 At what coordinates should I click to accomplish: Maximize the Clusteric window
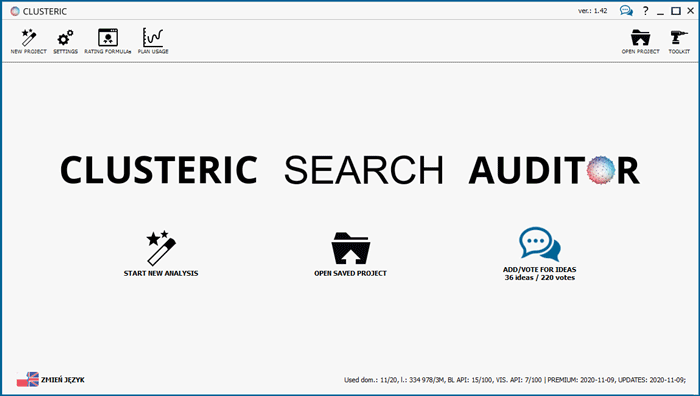coord(676,11)
